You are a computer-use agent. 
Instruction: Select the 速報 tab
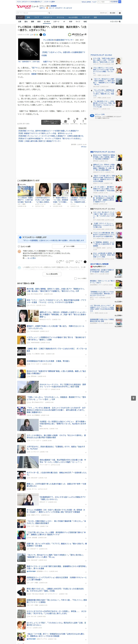pos(28,17)
